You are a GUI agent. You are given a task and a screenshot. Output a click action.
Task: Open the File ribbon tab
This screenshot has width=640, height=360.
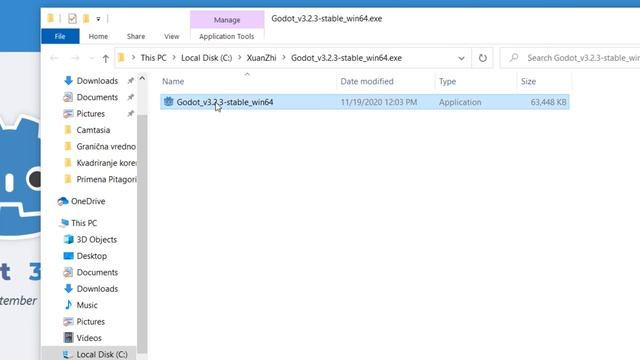pos(60,36)
